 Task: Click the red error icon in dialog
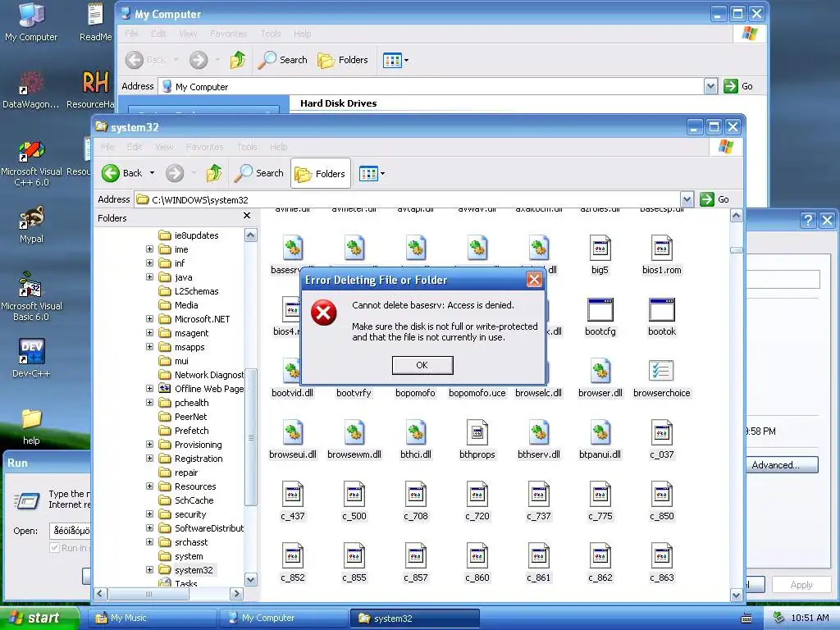(x=323, y=313)
